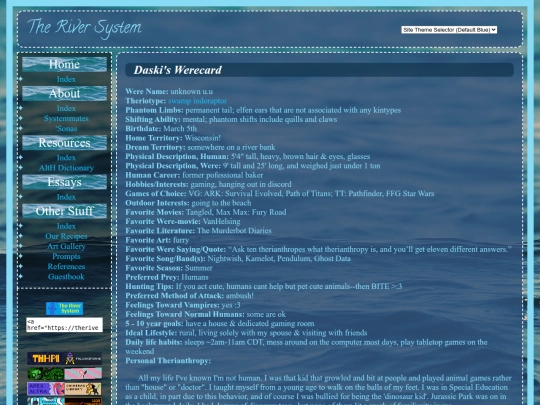
Task: Click the THHPII web badge
Action: point(46,359)
